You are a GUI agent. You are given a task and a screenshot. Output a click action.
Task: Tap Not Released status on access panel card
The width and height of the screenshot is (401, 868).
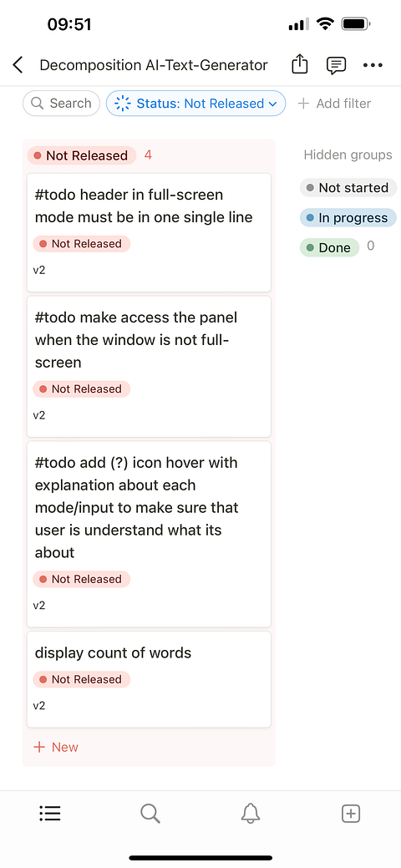(x=81, y=389)
